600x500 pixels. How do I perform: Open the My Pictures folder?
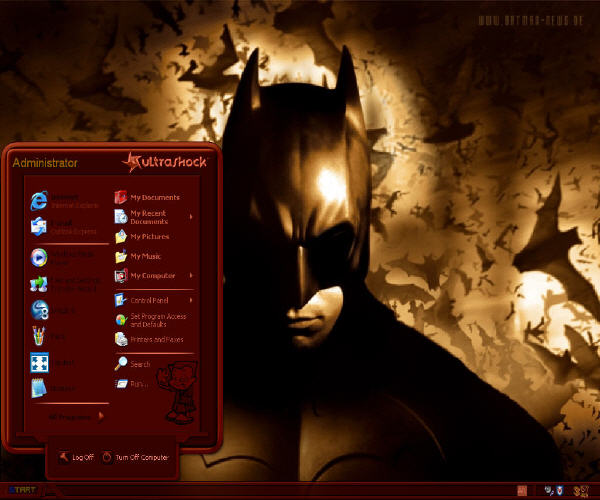point(142,236)
